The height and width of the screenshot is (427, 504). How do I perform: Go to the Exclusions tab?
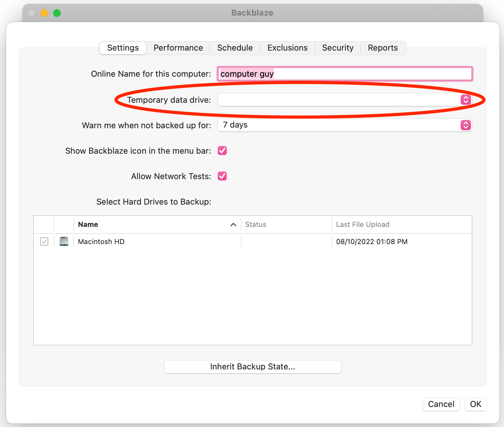(x=287, y=48)
